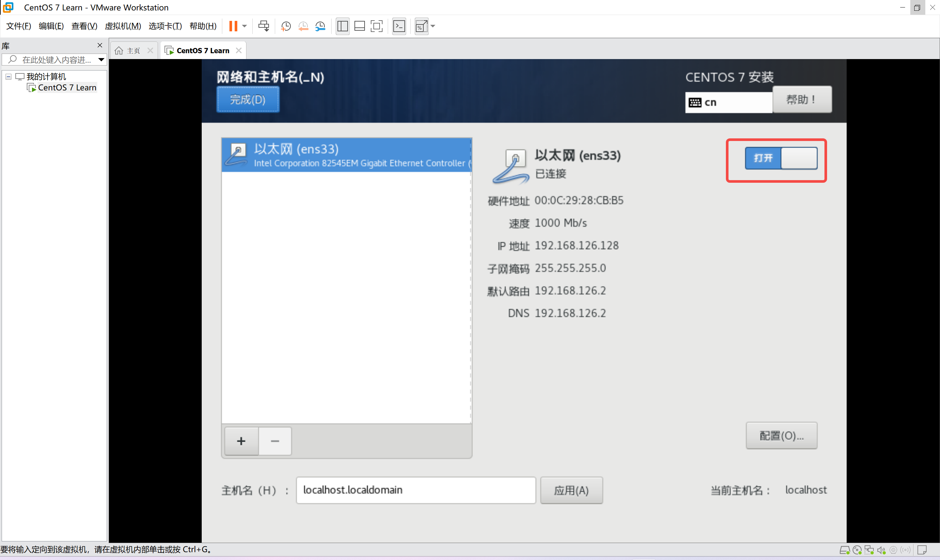Open the 文件(F) menu
Screen dimensions: 940x560
(19, 26)
